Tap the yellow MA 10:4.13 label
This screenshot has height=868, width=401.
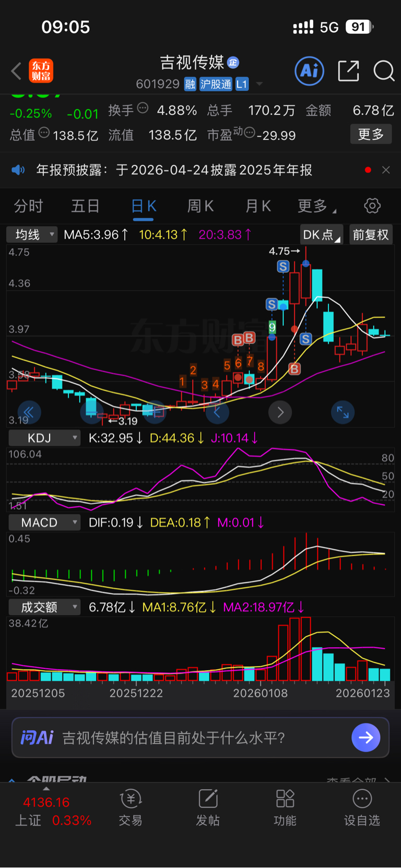pyautogui.click(x=163, y=235)
